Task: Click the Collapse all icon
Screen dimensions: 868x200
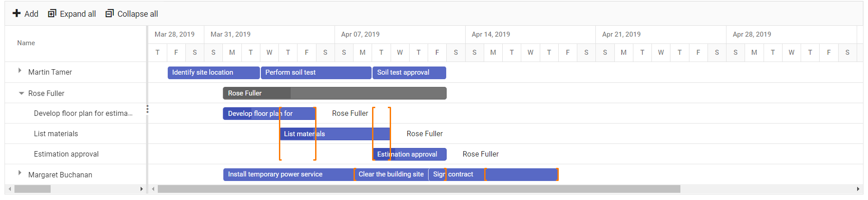Action: click(x=109, y=14)
